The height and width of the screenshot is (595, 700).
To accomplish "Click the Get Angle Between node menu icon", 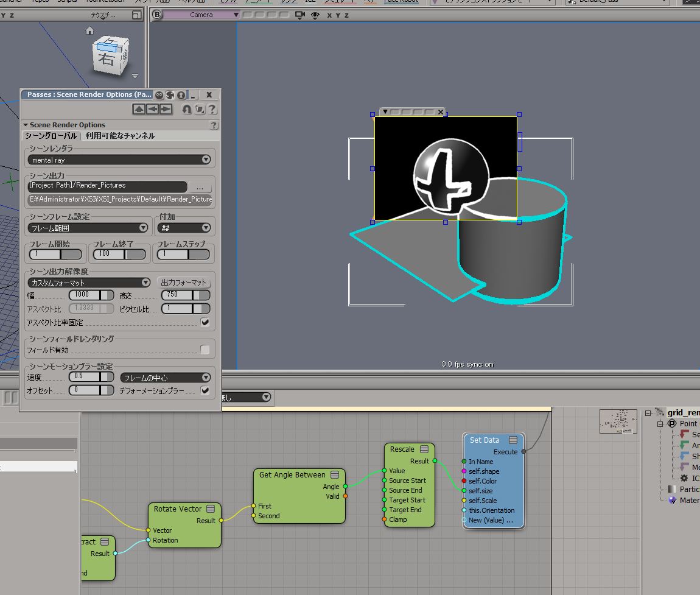I will [335, 474].
